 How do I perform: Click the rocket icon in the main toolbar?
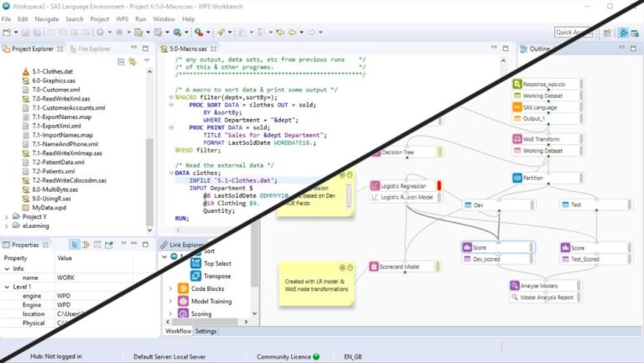tap(221, 33)
